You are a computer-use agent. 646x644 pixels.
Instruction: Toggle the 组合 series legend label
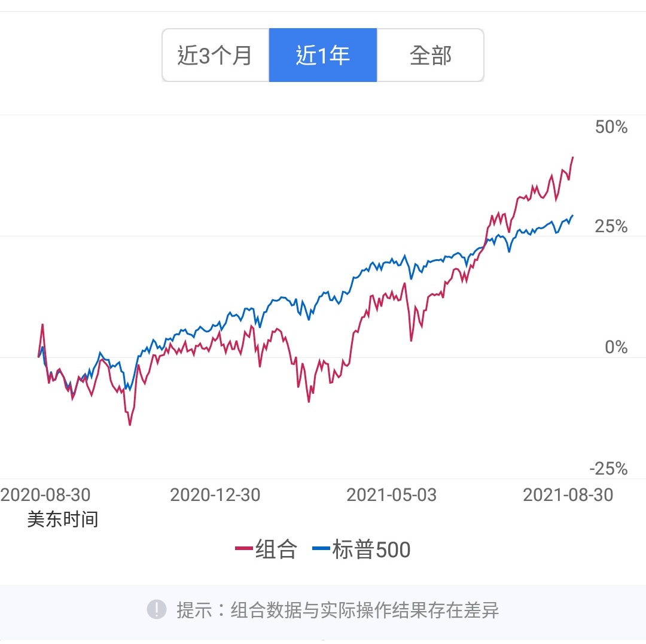point(276,549)
